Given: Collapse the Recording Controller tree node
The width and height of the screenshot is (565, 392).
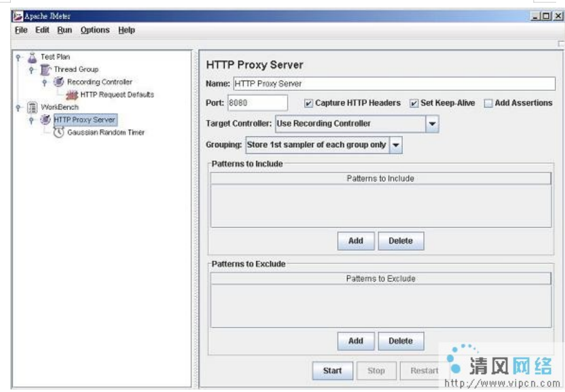Looking at the screenshot, I should [45, 83].
